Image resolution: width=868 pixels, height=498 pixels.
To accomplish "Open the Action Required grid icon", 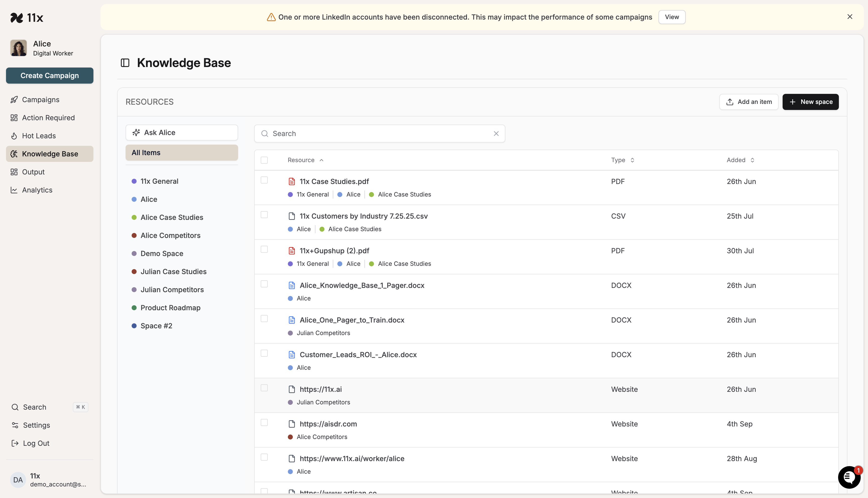I will 14,117.
